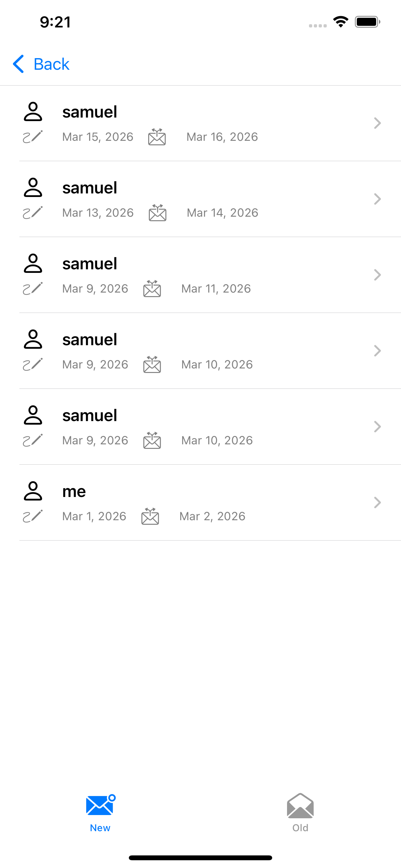This screenshot has height=868, width=401.
Task: Go back using the Back button
Action: [x=51, y=64]
